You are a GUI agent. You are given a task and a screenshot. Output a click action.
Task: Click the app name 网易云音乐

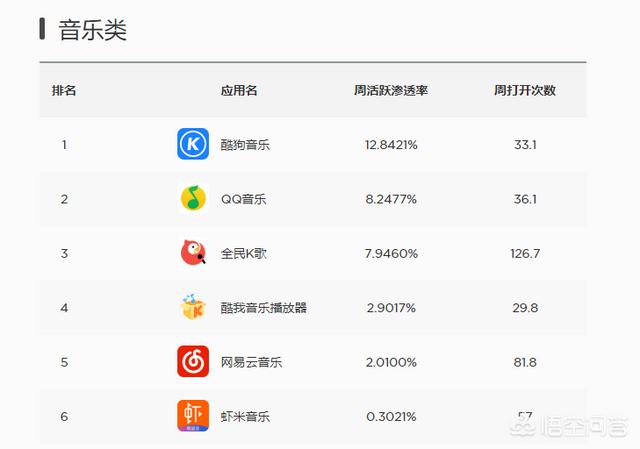coord(251,362)
